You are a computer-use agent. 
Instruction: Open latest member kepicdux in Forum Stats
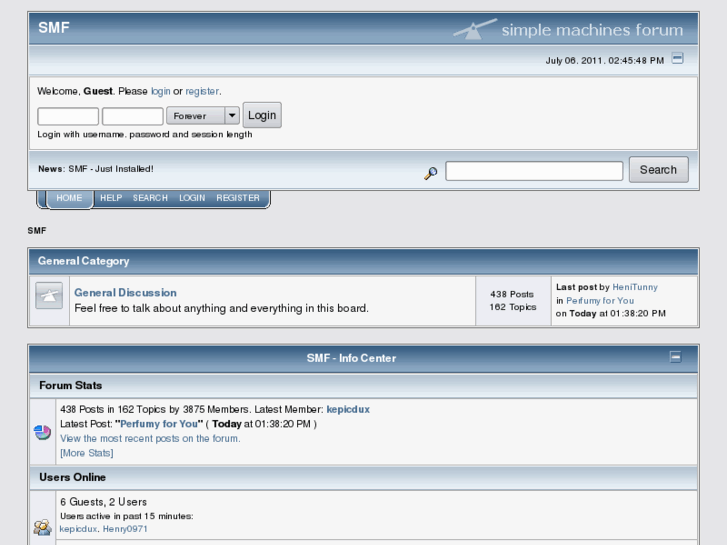[x=348, y=410]
